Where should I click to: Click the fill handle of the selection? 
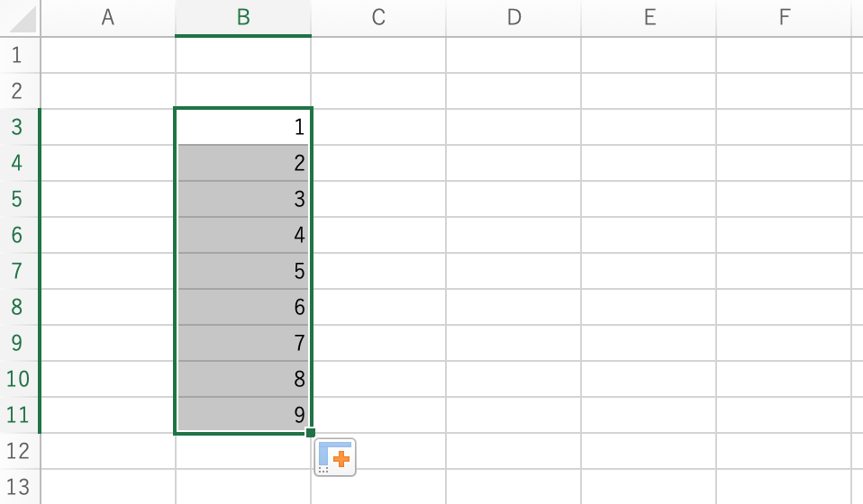click(311, 433)
